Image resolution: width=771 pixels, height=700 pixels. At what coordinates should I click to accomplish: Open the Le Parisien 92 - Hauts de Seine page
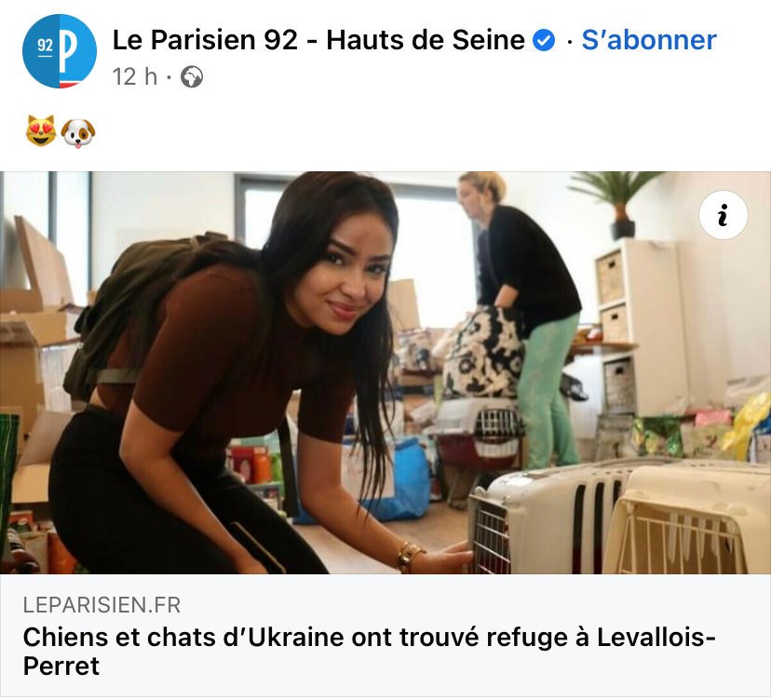click(318, 40)
